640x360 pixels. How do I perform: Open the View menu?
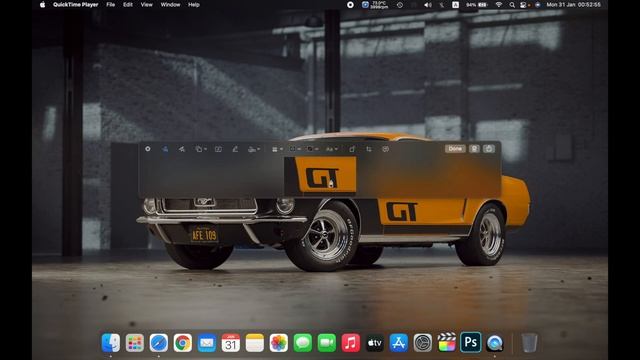tap(147, 5)
